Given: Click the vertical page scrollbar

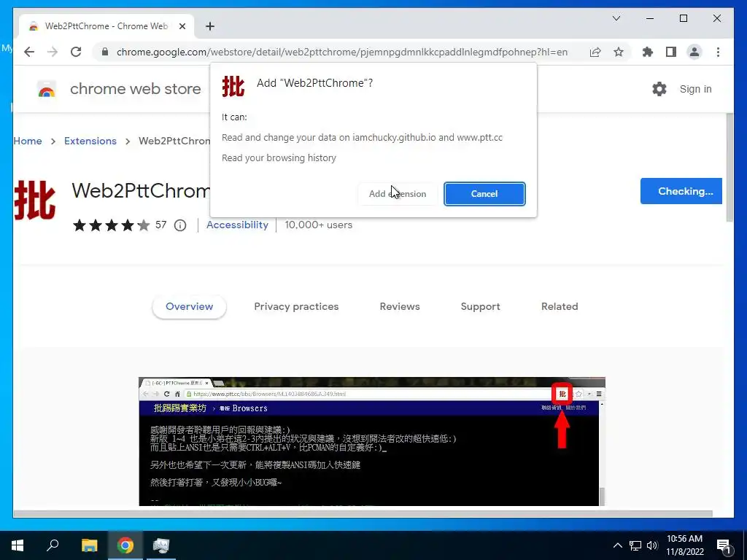Looking at the screenshot, I should click(x=729, y=168).
